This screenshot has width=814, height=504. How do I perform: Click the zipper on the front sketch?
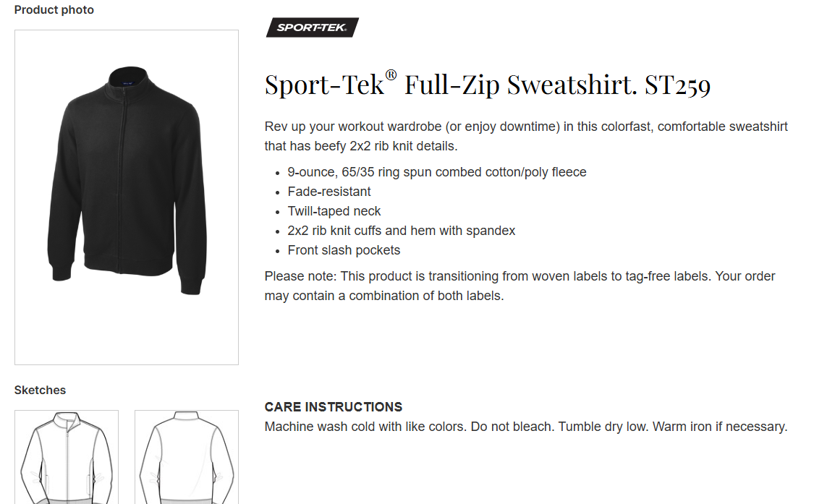[x=68, y=463]
